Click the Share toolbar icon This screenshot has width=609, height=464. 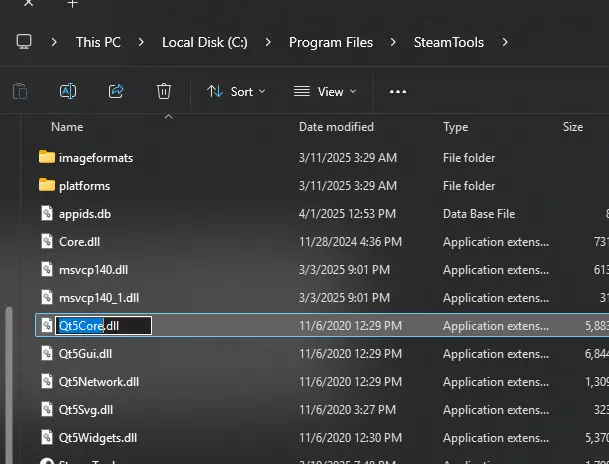click(x=116, y=91)
